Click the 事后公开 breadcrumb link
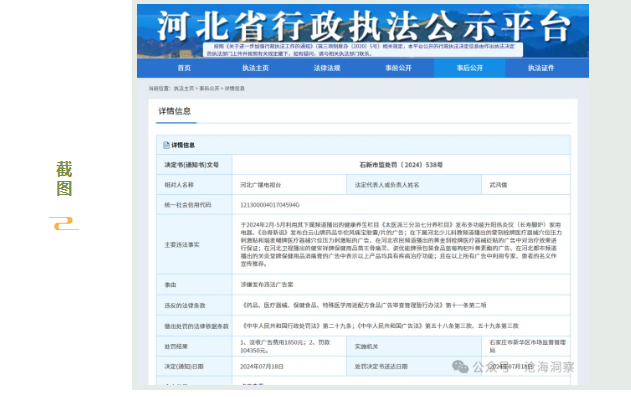This screenshot has width=631, height=397. pos(209,88)
